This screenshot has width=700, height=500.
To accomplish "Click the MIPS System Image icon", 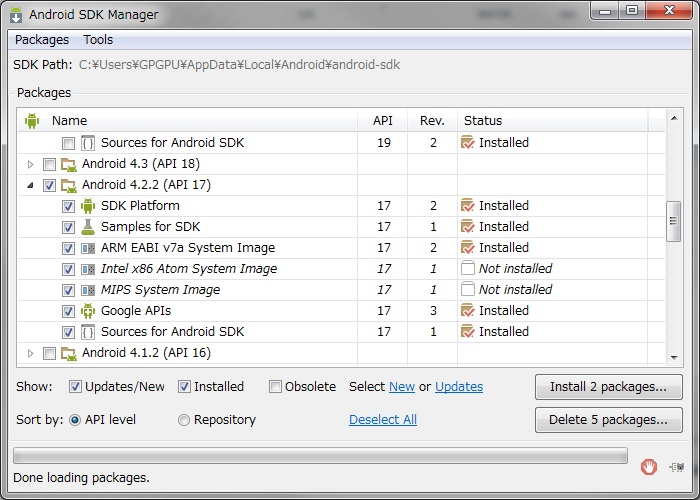I will click(88, 290).
